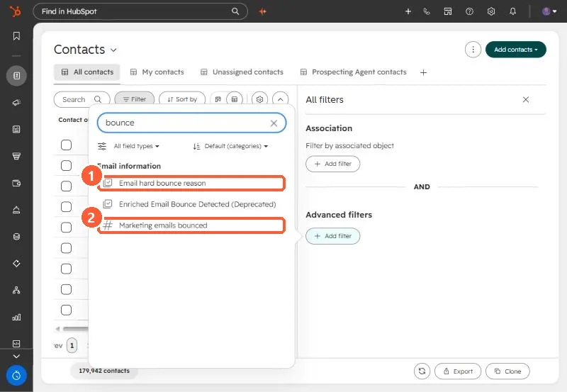Open the settings gear in top bar
The height and width of the screenshot is (392, 567).
491,11
